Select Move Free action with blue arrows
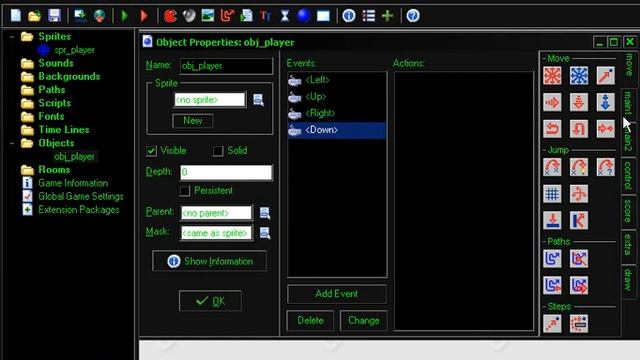The width and height of the screenshot is (640, 360). click(x=579, y=76)
